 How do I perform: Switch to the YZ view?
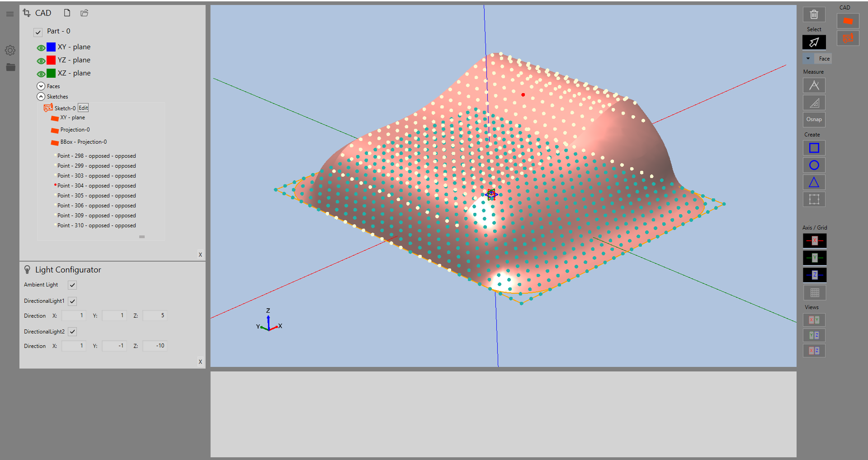[x=814, y=335]
